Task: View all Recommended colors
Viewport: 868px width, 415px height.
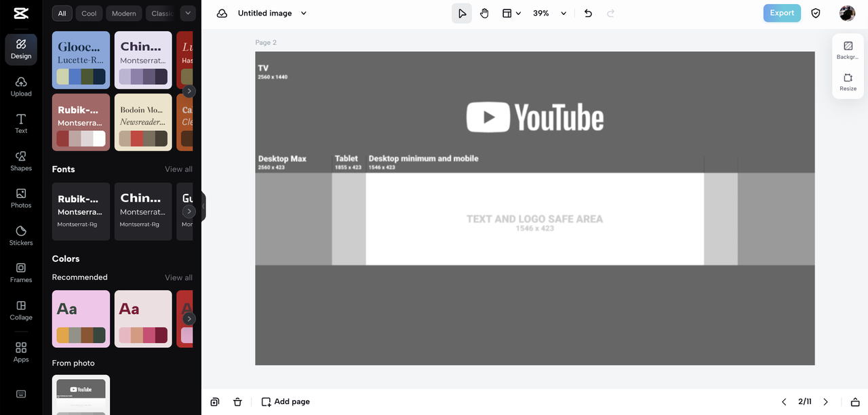Action: [x=178, y=277]
